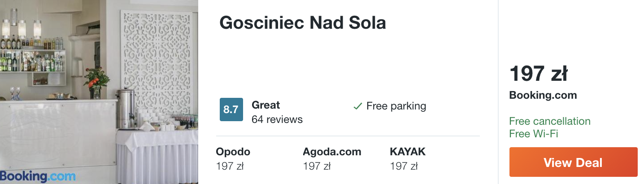Click the Booking.com logo on the photo
This screenshot has height=184, width=644.
pyautogui.click(x=38, y=176)
